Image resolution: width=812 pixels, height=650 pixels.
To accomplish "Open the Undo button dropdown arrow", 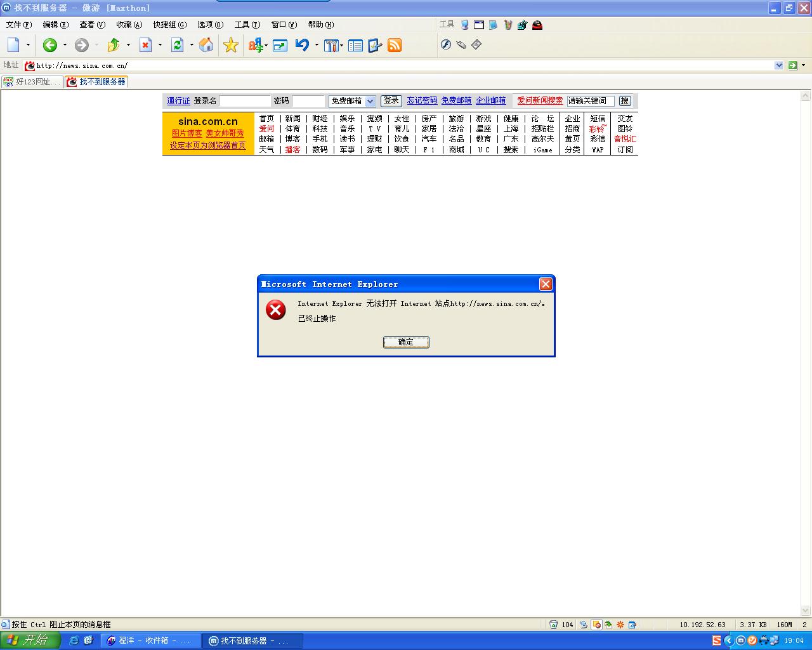I will (x=317, y=45).
